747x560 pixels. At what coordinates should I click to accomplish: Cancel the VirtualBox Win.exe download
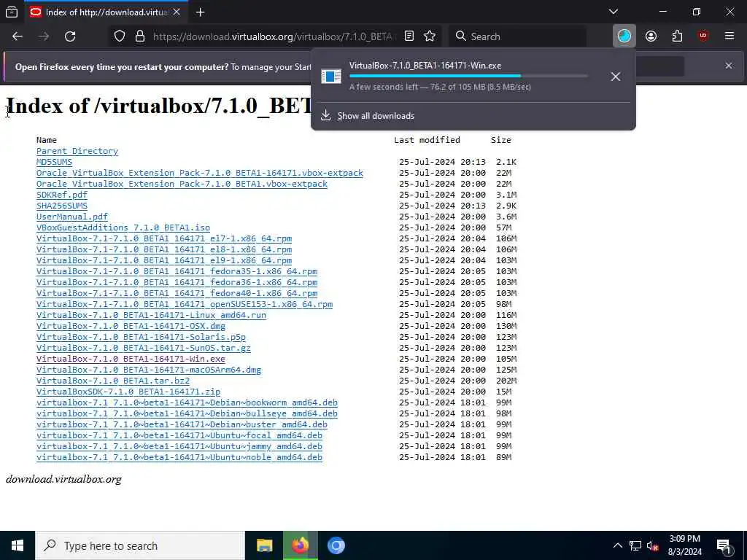click(616, 76)
